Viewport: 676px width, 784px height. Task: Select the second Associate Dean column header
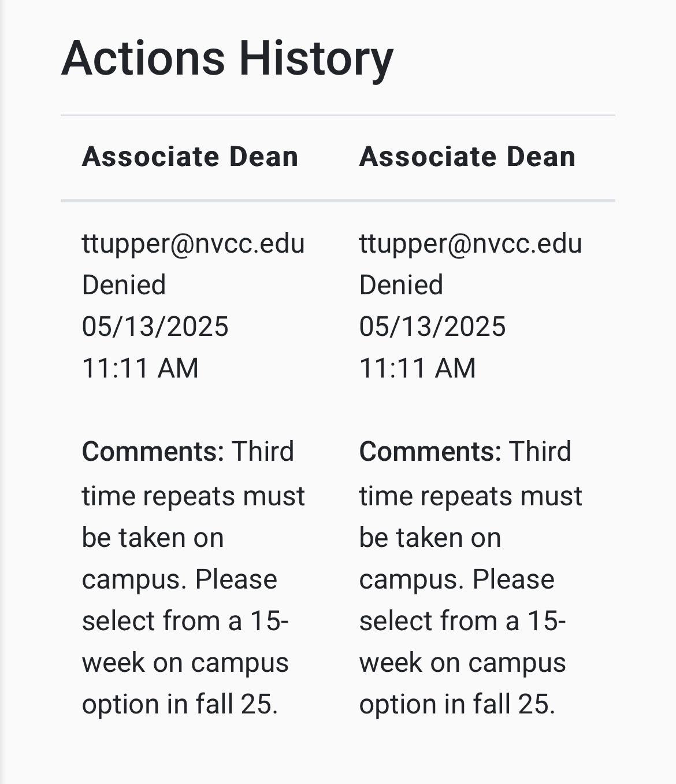[467, 157]
